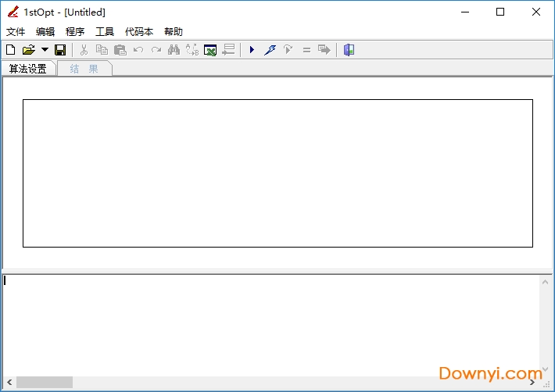Viewport: 555px width, 392px height.
Task: Open the 编辑 menu
Action: coord(45,32)
